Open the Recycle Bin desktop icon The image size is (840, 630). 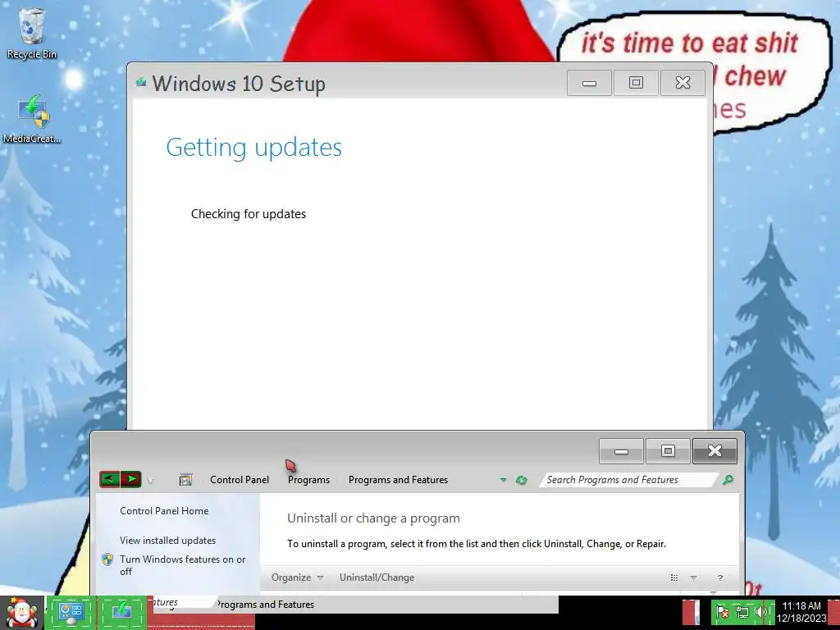(x=32, y=33)
